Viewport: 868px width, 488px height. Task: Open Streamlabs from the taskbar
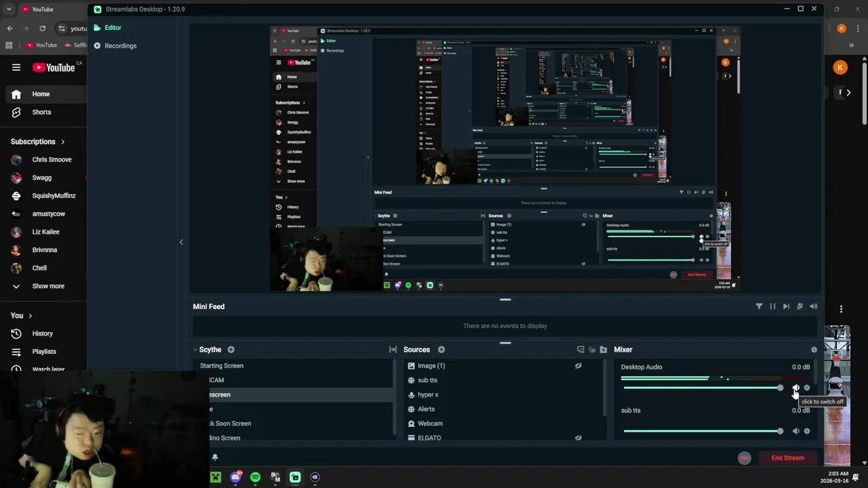(x=295, y=477)
